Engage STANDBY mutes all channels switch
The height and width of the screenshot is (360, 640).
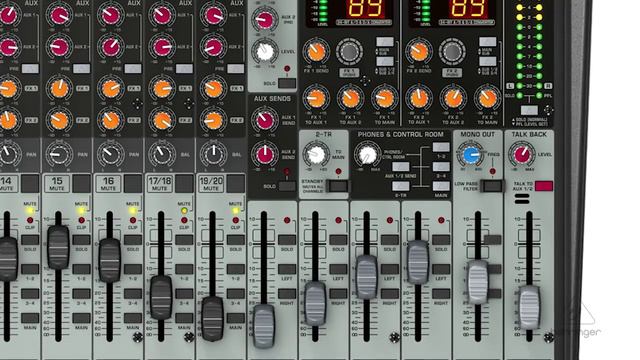tap(338, 186)
